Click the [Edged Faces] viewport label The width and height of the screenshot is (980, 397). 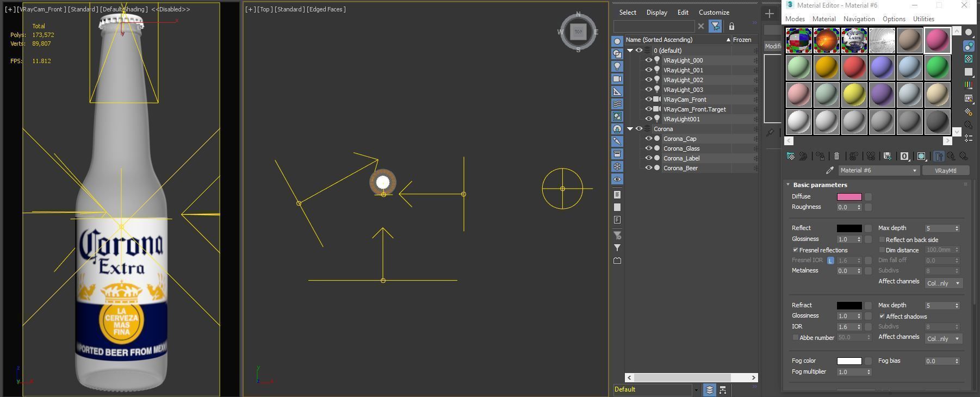(326, 9)
